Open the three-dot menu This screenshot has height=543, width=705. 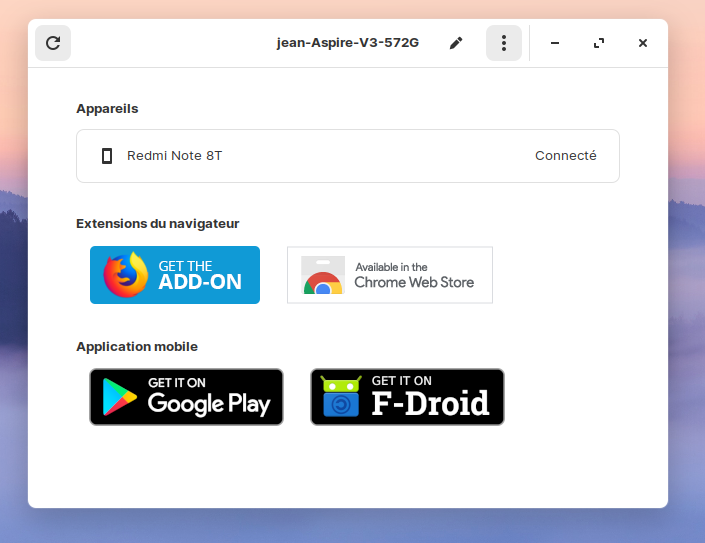(504, 43)
